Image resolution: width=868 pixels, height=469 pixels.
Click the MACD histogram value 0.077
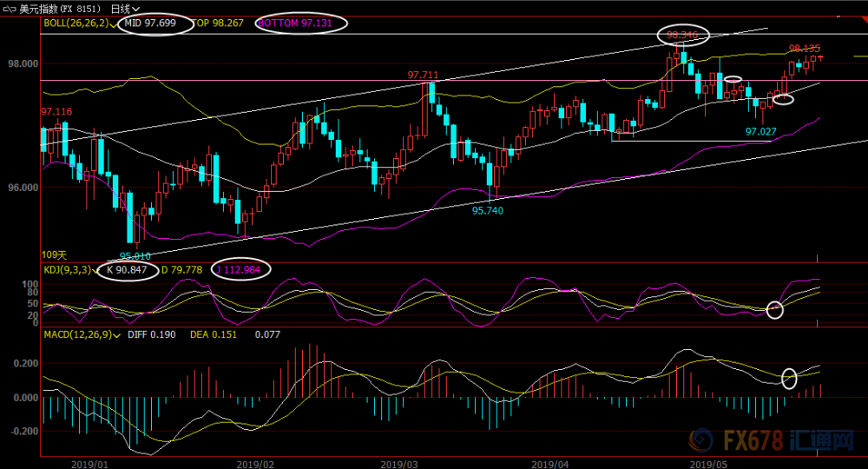[x=267, y=335]
